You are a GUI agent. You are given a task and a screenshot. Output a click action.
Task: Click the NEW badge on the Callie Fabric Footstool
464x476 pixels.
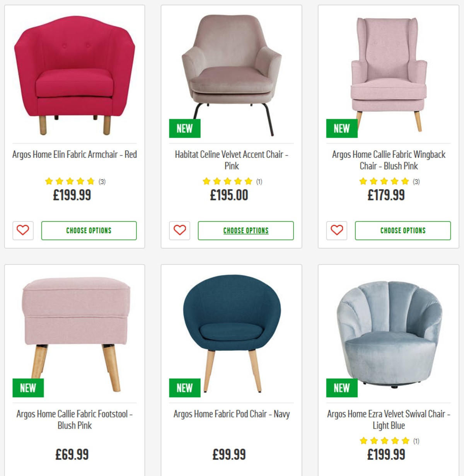[x=27, y=388]
